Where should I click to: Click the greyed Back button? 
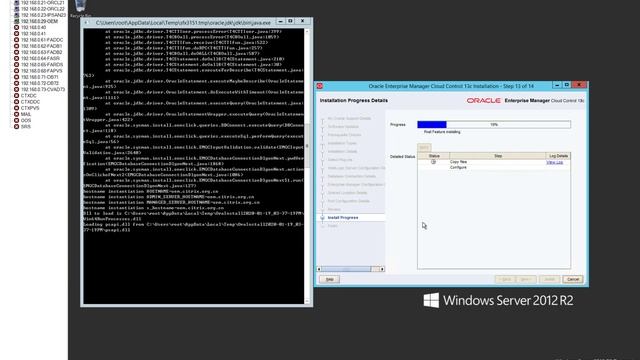(x=505, y=279)
